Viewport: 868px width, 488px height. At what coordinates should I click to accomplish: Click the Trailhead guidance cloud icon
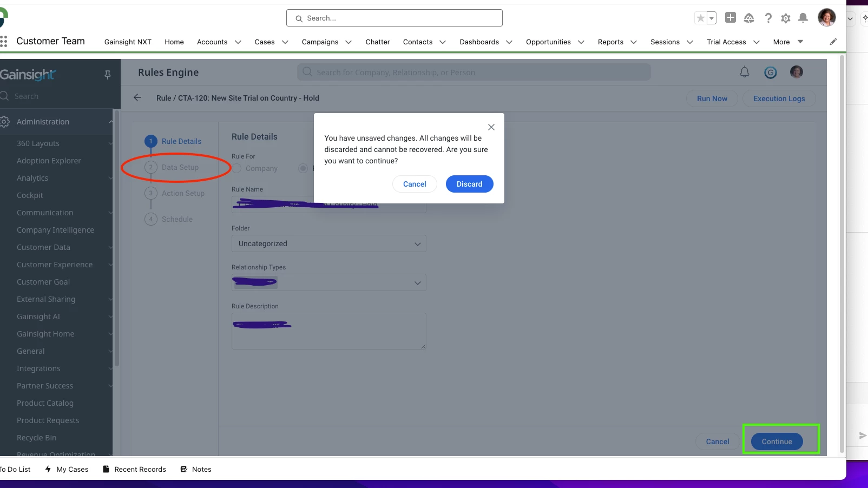coord(749,18)
